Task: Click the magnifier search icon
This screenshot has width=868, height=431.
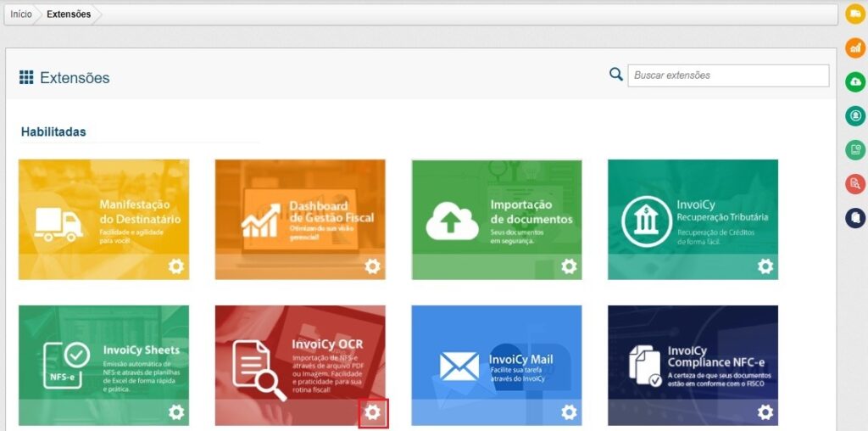Action: tap(616, 75)
